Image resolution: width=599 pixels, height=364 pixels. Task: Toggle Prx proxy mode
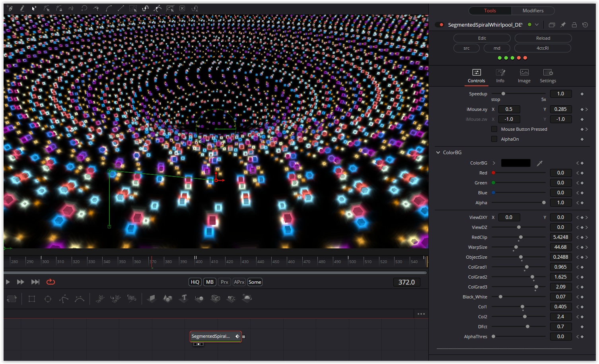(x=225, y=282)
